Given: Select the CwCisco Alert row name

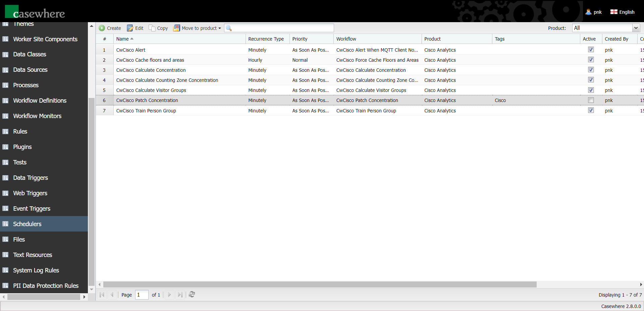Looking at the screenshot, I should click(x=131, y=50).
